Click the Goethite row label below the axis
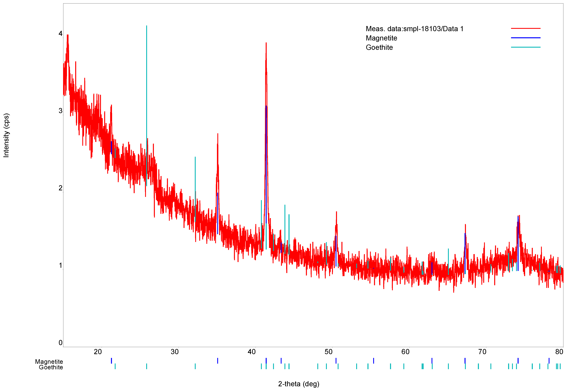Viewport: 568px width, 392px height. pos(51,367)
